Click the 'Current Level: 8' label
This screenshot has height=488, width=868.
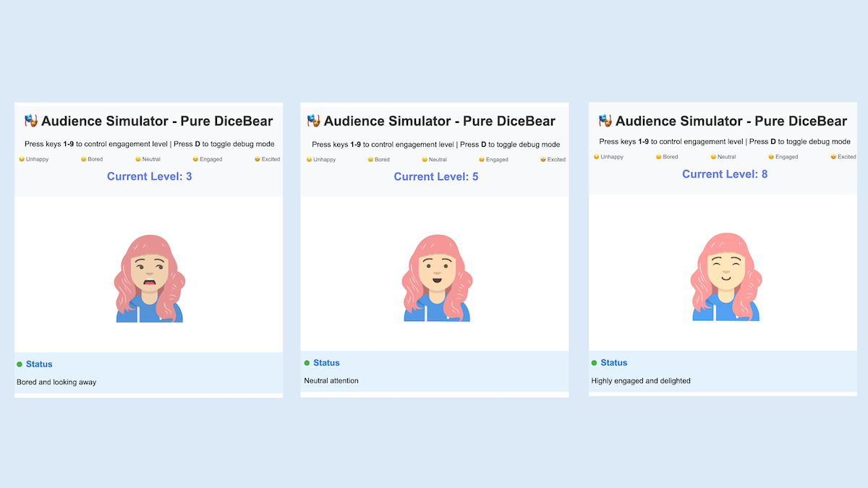725,174
